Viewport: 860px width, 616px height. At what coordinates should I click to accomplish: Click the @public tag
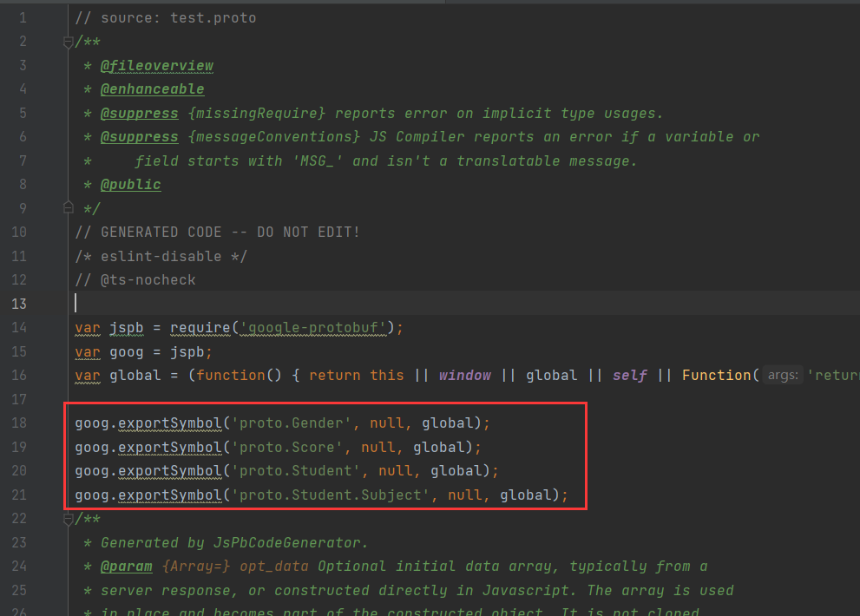[x=130, y=185]
